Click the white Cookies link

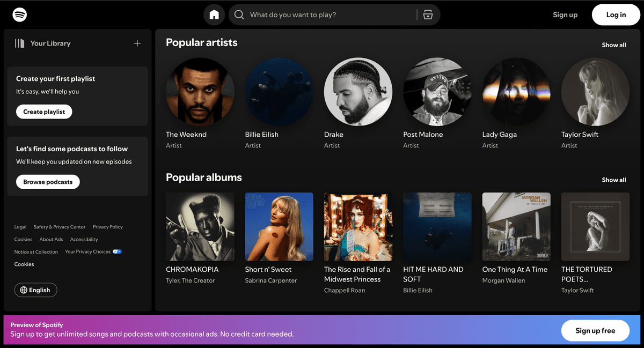pos(24,264)
